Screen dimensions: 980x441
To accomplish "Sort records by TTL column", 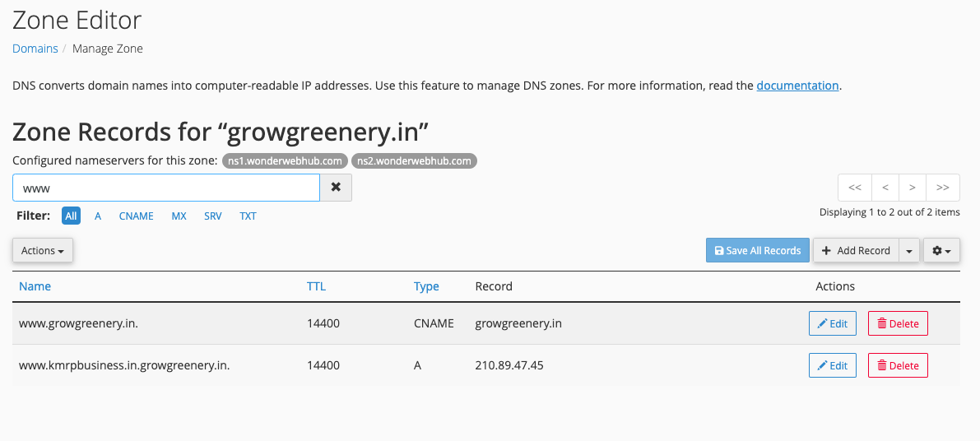I will (316, 286).
